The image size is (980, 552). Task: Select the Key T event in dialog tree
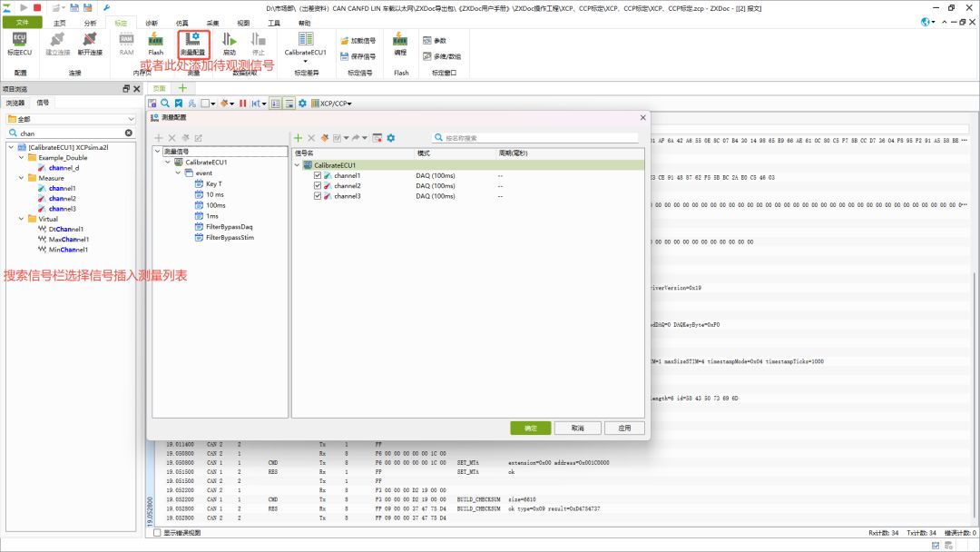coord(214,183)
